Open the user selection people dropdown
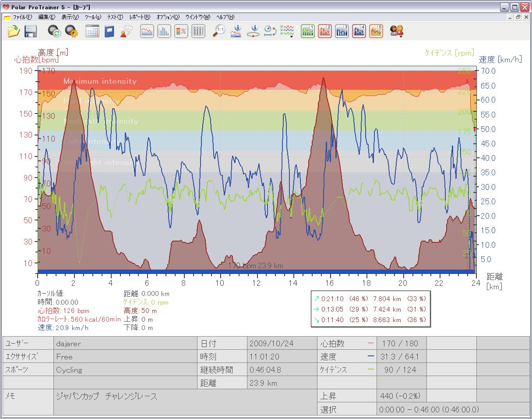The image size is (532, 419). pyautogui.click(x=397, y=31)
